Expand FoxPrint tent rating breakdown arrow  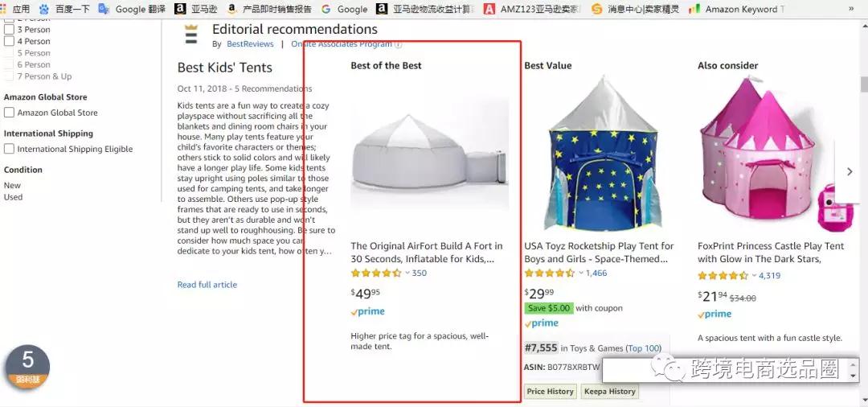pyautogui.click(x=755, y=275)
